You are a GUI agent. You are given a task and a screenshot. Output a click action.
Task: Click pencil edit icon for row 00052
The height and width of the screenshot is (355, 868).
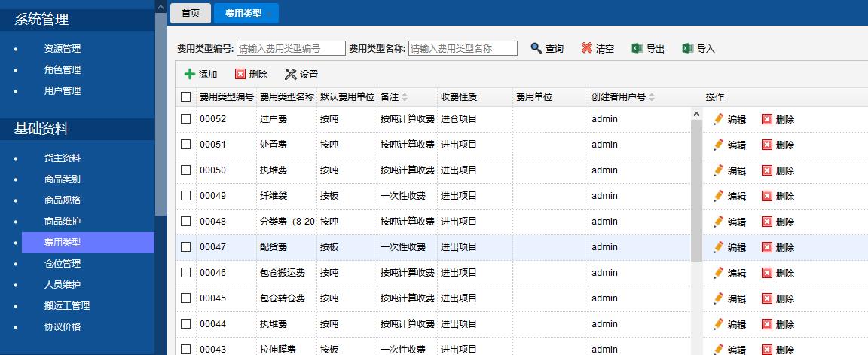point(718,119)
